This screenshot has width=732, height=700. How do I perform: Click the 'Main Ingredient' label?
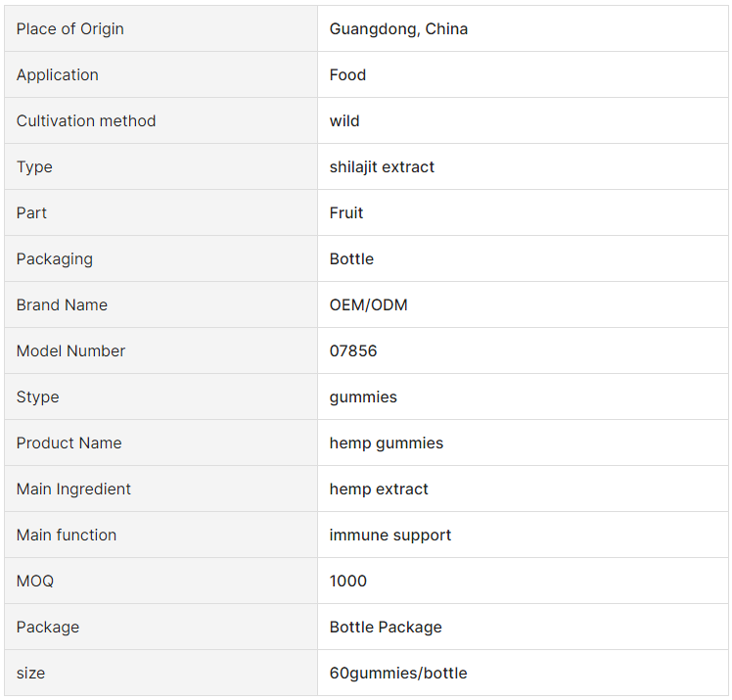click(73, 489)
